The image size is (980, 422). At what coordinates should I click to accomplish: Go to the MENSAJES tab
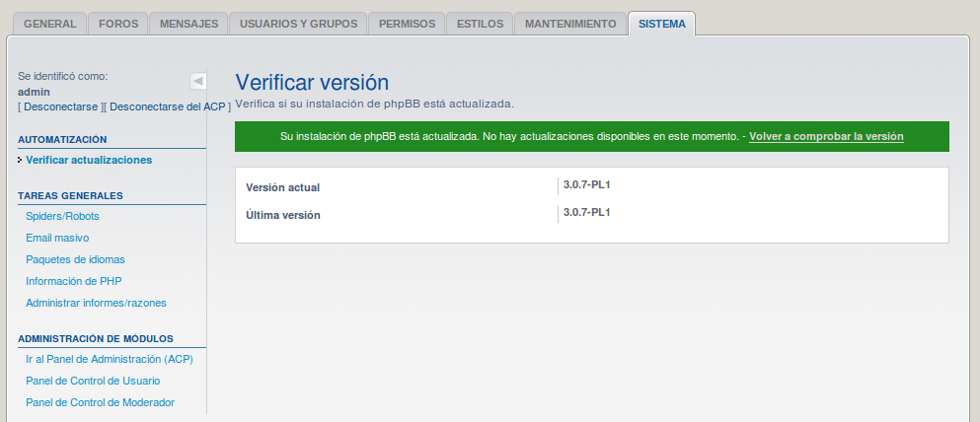188,24
